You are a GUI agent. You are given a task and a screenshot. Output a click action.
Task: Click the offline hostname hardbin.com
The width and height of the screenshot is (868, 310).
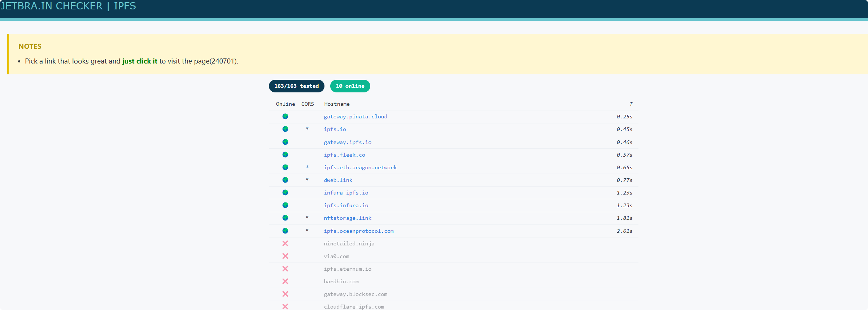click(341, 281)
